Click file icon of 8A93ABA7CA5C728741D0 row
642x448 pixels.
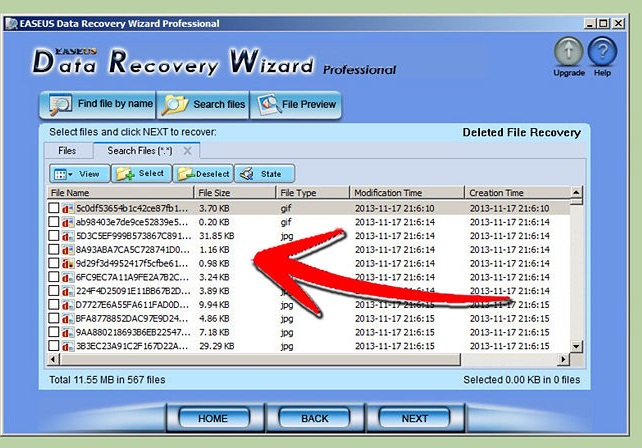68,250
